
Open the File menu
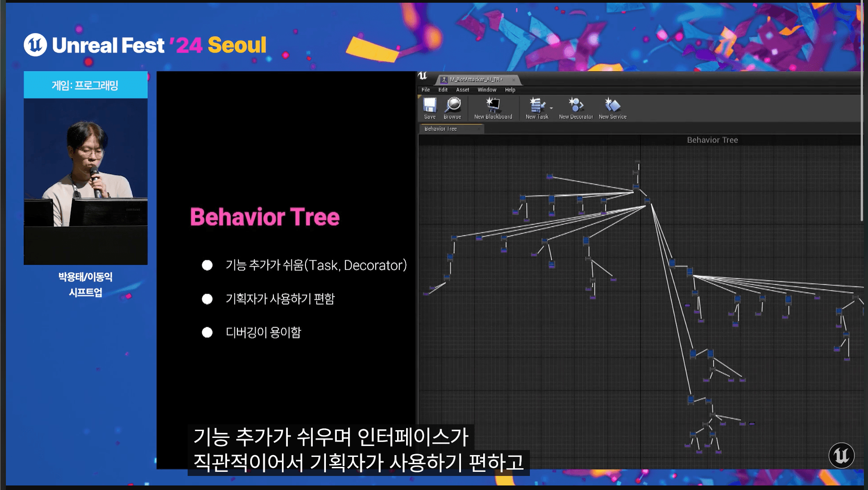(x=425, y=90)
